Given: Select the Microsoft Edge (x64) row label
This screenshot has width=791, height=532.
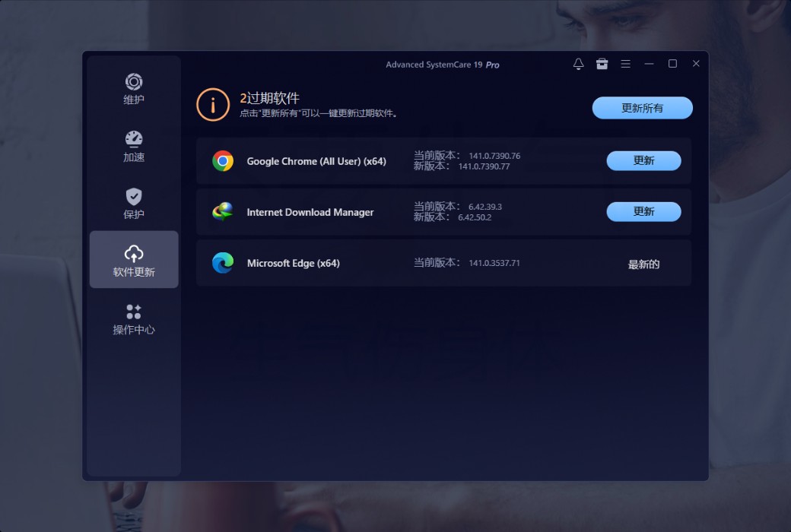Looking at the screenshot, I should (x=293, y=263).
